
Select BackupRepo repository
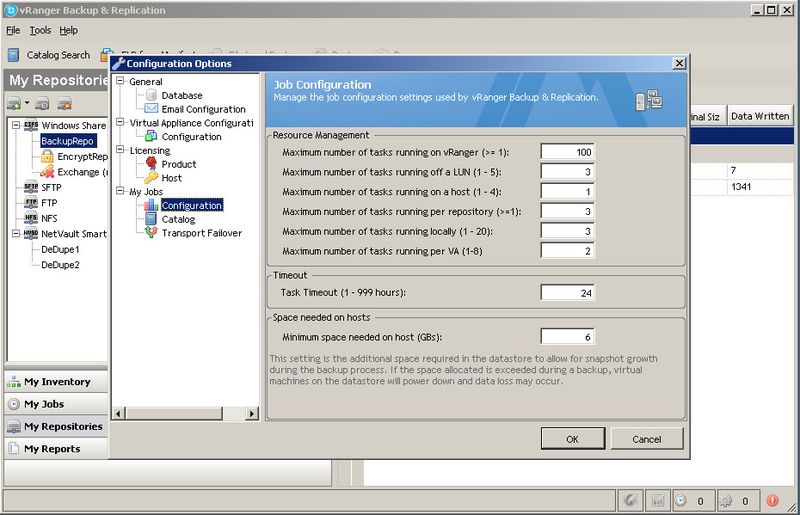click(x=67, y=141)
